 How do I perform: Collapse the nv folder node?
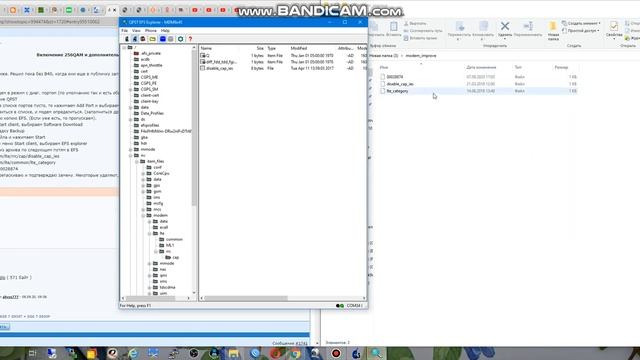131,156
